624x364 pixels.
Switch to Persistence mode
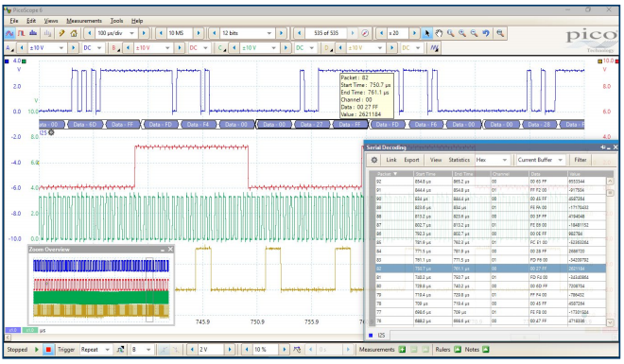click(21, 33)
